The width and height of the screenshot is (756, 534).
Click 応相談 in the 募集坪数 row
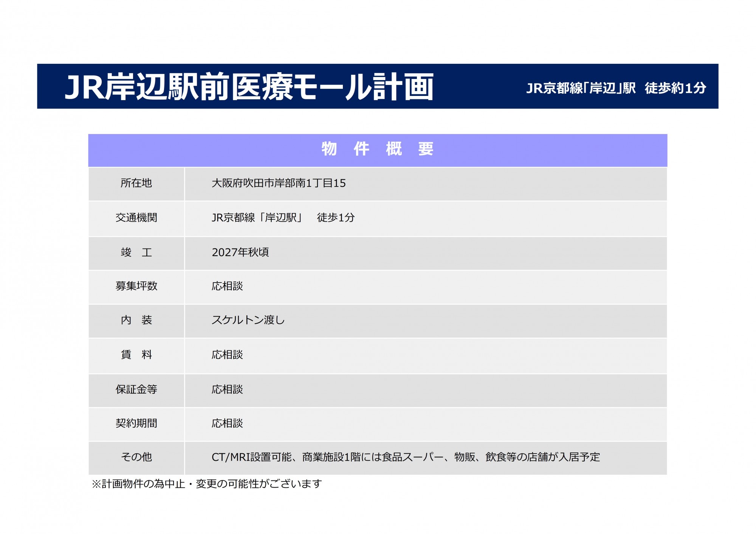(227, 286)
